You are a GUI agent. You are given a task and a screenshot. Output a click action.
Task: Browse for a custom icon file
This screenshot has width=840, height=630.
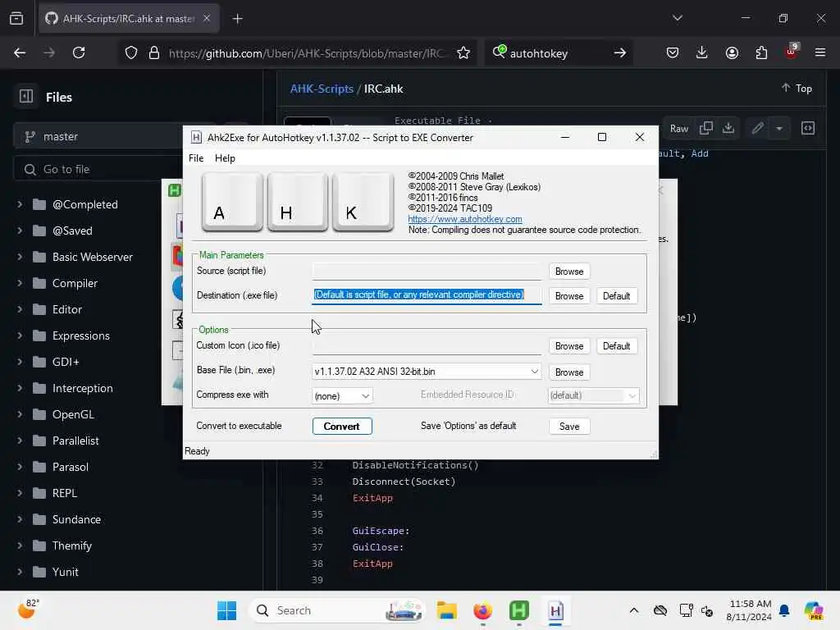click(569, 346)
